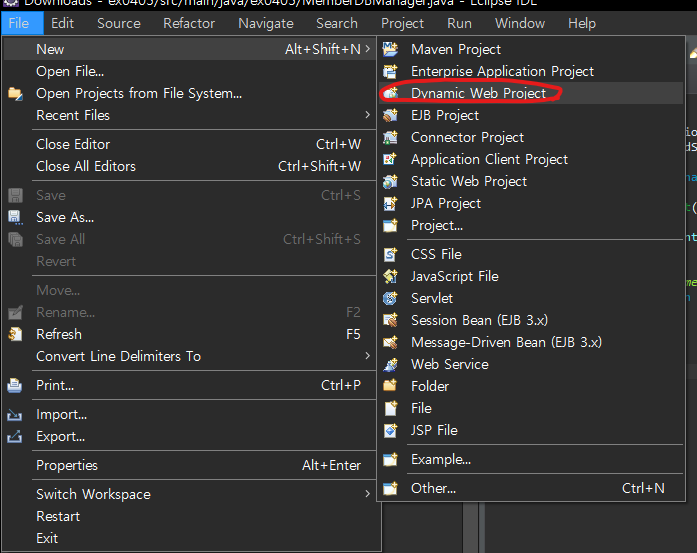This screenshot has height=553, width=697.
Task: Open the Run menu
Action: pos(459,23)
